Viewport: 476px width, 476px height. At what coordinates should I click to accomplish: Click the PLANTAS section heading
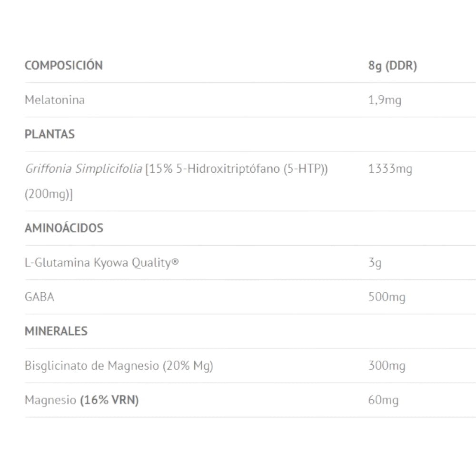pos(50,134)
